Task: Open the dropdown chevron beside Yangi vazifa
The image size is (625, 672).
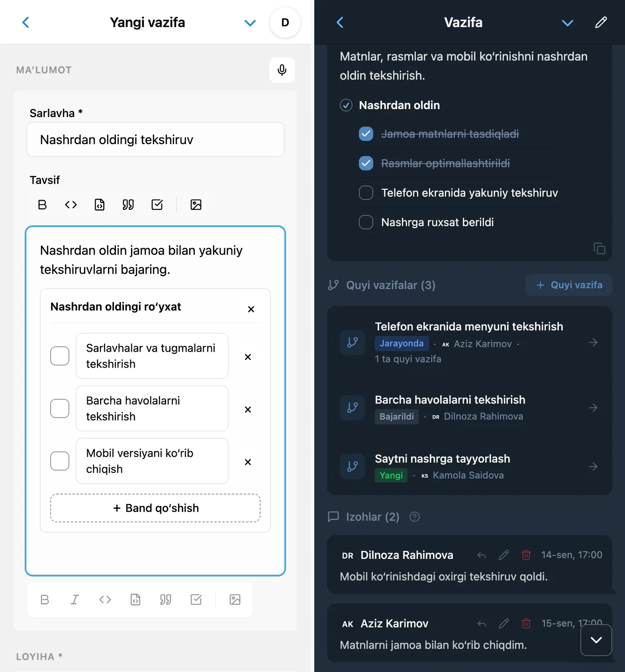Action: (x=250, y=23)
